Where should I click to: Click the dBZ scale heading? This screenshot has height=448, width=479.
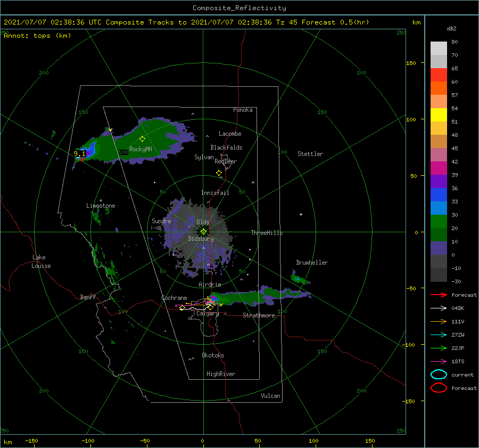[x=451, y=28]
